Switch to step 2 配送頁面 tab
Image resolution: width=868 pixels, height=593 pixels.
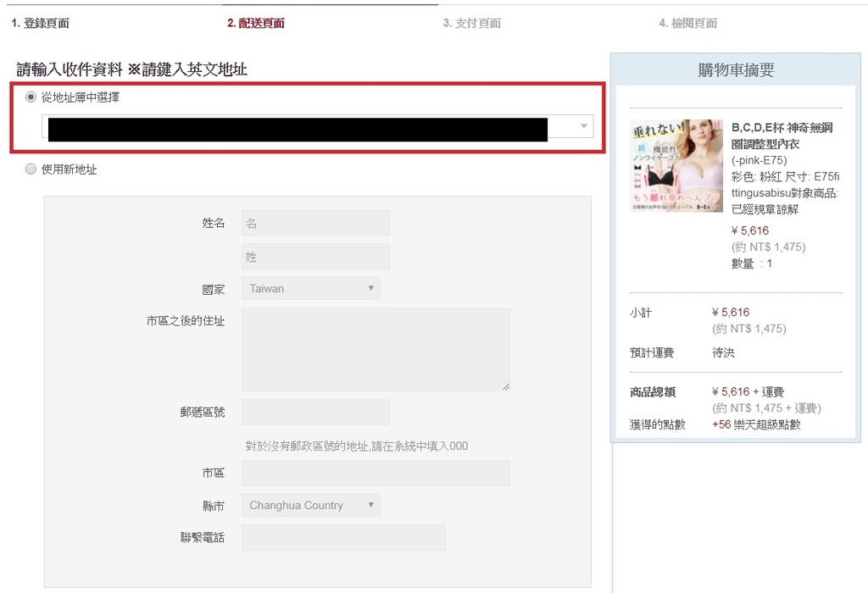[x=256, y=24]
